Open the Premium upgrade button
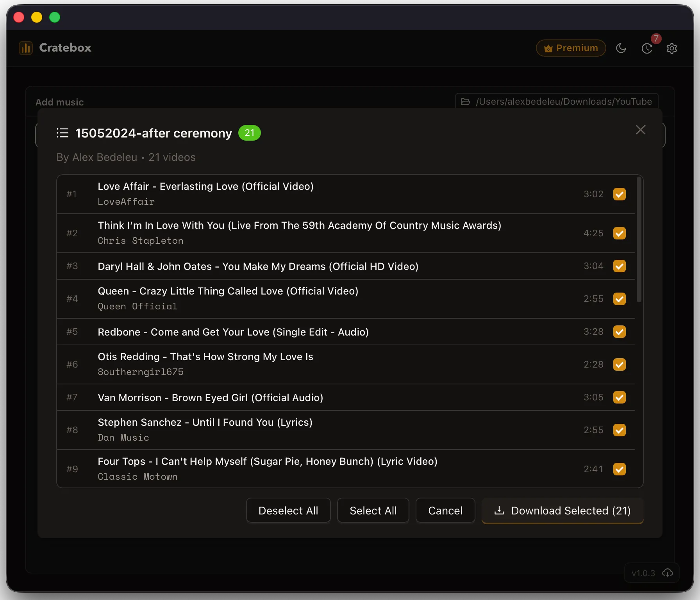700x600 pixels. pos(571,48)
